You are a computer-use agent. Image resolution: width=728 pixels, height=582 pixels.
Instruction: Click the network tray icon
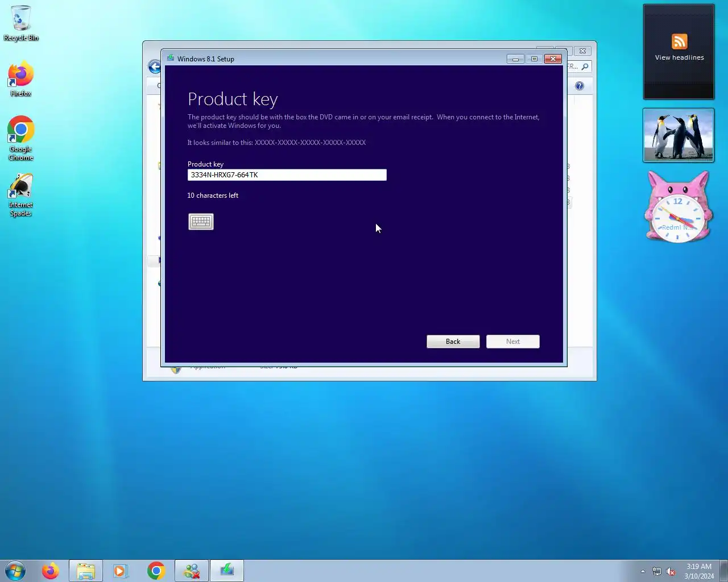click(x=657, y=571)
